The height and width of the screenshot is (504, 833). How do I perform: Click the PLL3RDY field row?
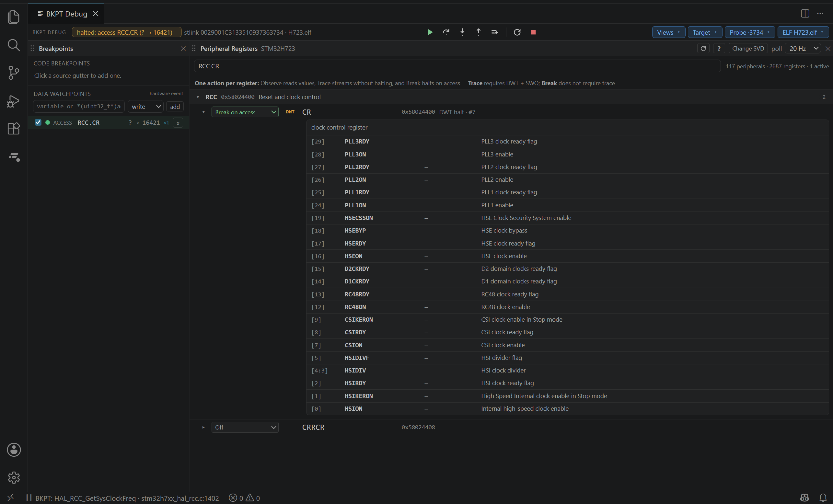(x=567, y=141)
